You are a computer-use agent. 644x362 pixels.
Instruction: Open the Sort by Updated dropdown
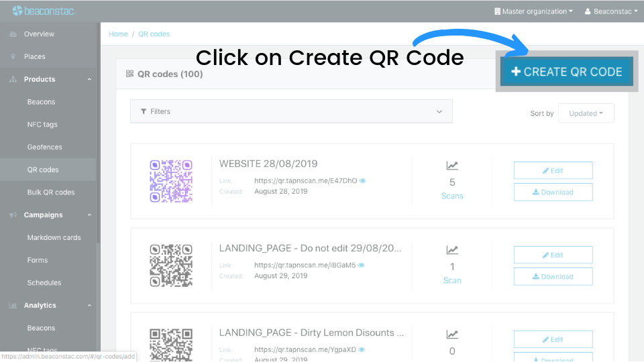point(586,113)
